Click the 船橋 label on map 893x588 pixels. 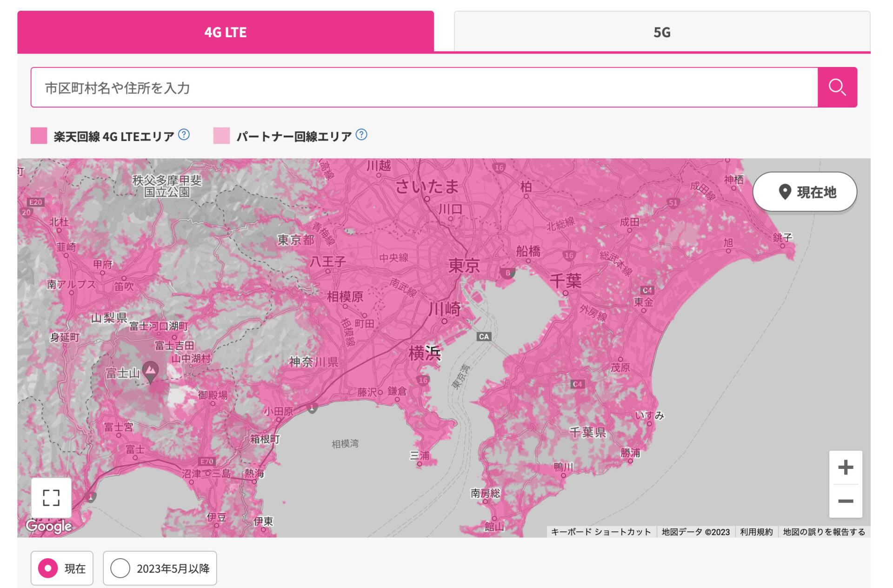point(528,251)
